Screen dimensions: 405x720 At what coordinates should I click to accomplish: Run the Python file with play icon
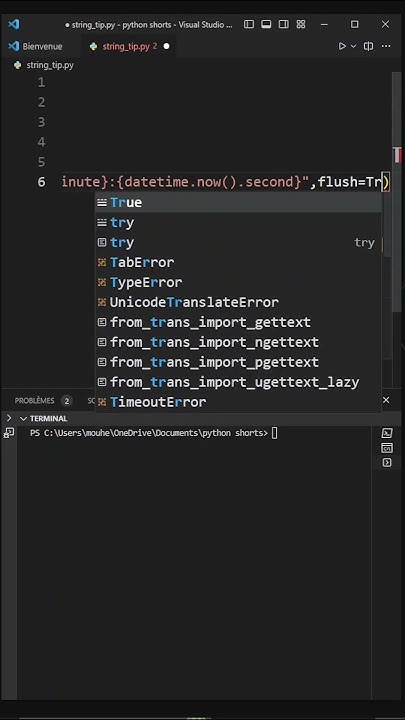point(342,46)
